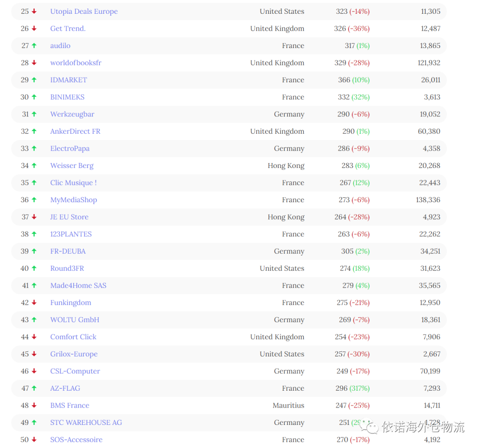Click the red down arrow at rank 45
This screenshot has height=448, width=480.
click(34, 354)
